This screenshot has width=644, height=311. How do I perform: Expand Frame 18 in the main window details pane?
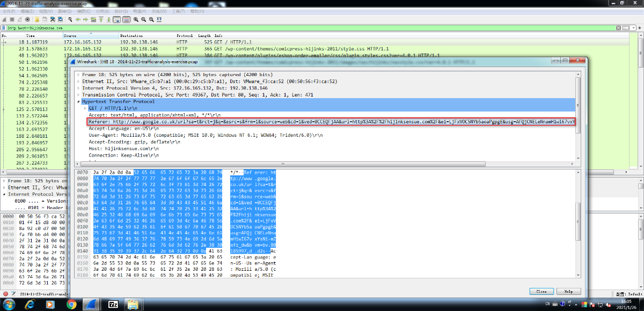5,181
